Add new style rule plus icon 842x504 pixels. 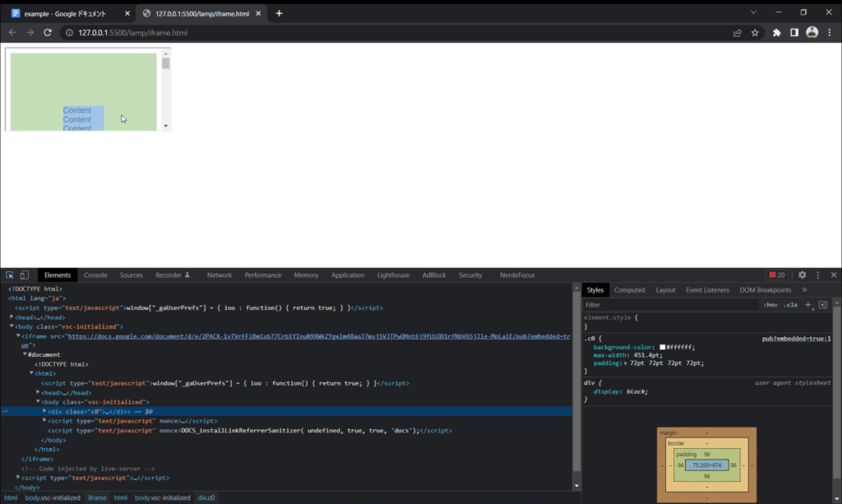coord(807,305)
